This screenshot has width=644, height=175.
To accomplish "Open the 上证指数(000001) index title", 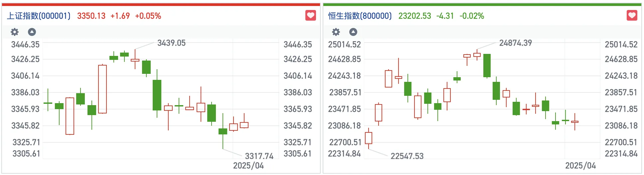I will [39, 16].
